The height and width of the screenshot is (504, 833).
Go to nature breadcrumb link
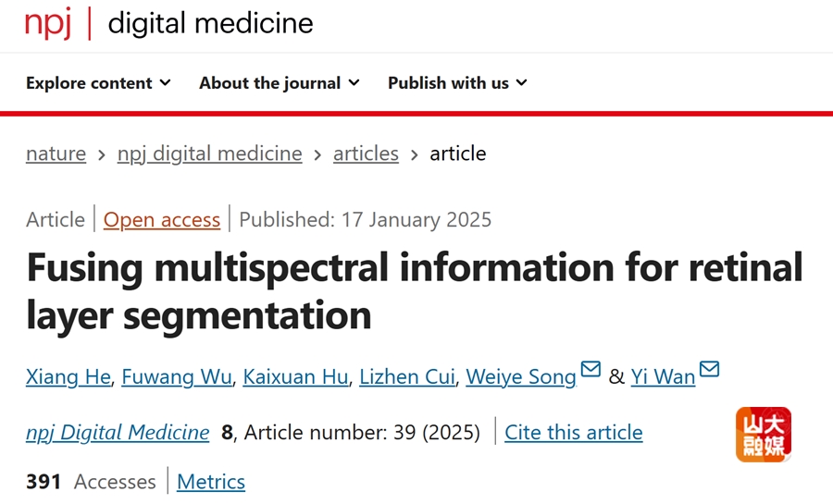tap(56, 154)
